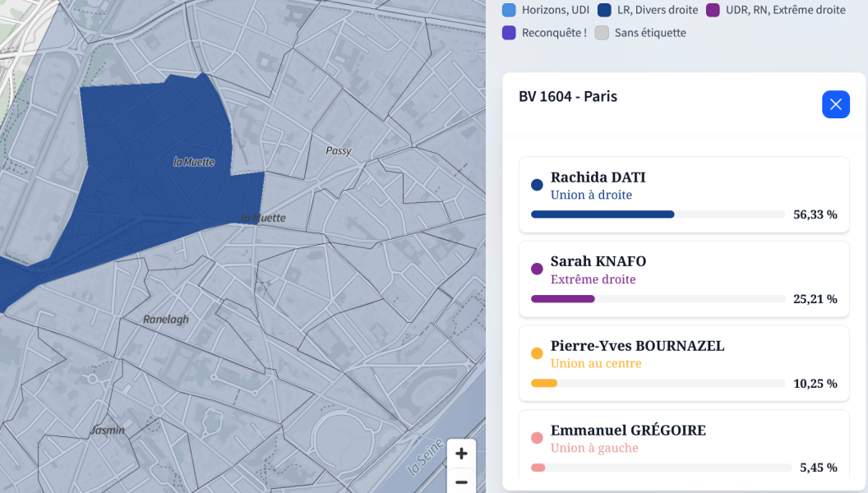Screen dimensions: 868x493
Task: Click the Sans étiquette legend swatch
Action: point(602,33)
